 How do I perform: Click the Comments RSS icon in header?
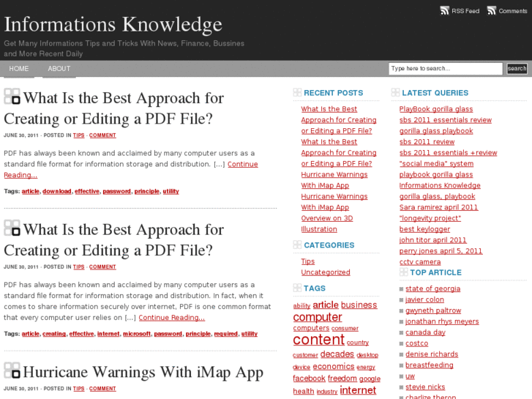[x=492, y=11]
